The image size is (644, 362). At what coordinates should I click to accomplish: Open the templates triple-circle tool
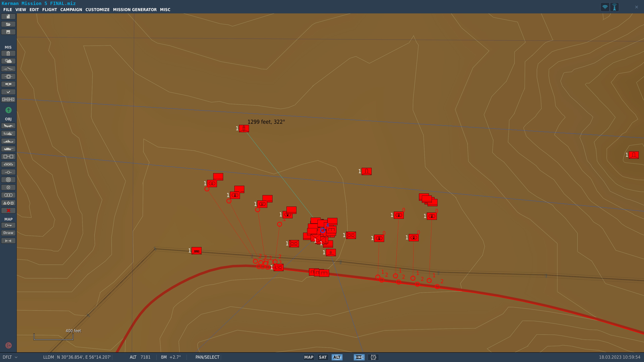pyautogui.click(x=8, y=195)
